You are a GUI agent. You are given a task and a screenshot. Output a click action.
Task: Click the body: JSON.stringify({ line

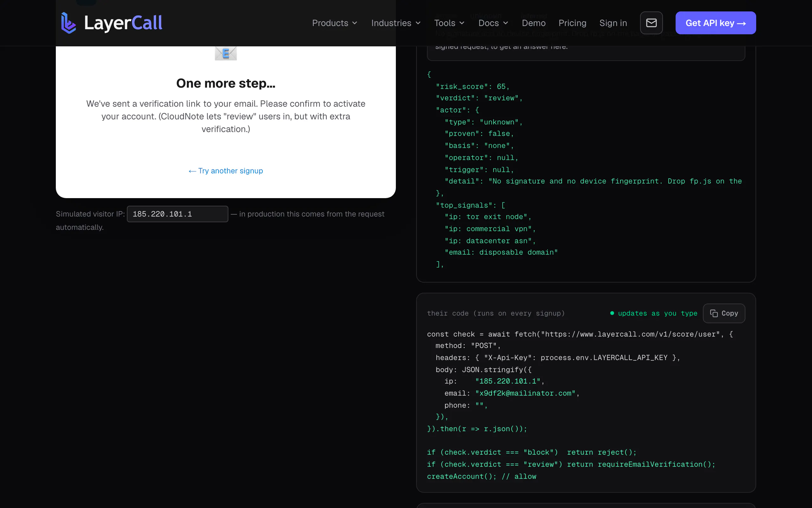[483, 370]
